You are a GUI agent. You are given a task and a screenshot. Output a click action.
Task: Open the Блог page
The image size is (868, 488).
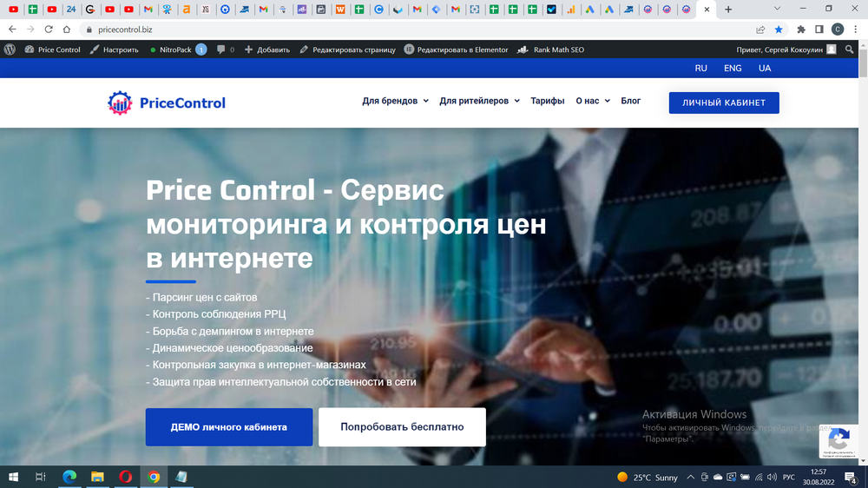pyautogui.click(x=630, y=101)
